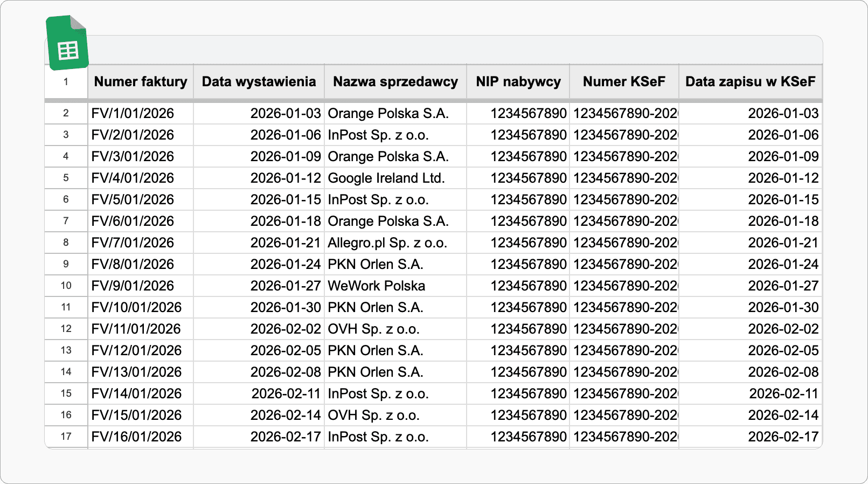Viewport: 868px width, 484px height.
Task: Select seller cell Google Ireland Ltd.
Action: 395,178
